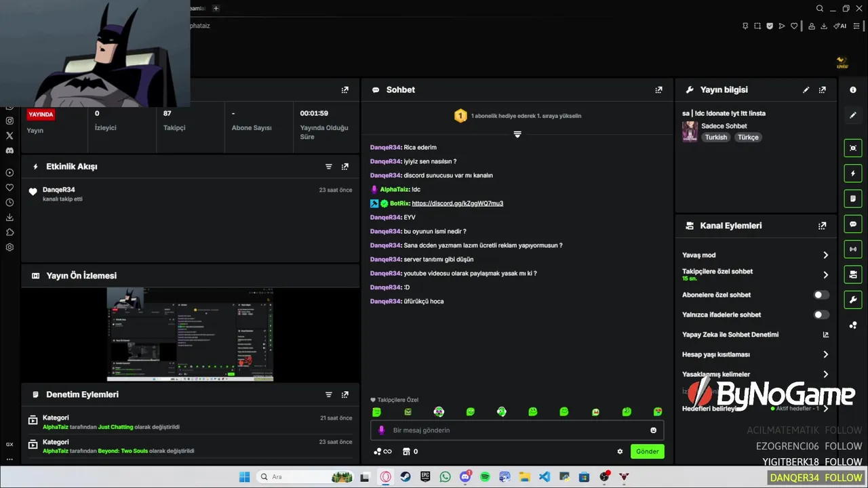Screen dimensions: 868x488
Task: Toggle moderation log widget in right sidebar
Action: (x=853, y=199)
